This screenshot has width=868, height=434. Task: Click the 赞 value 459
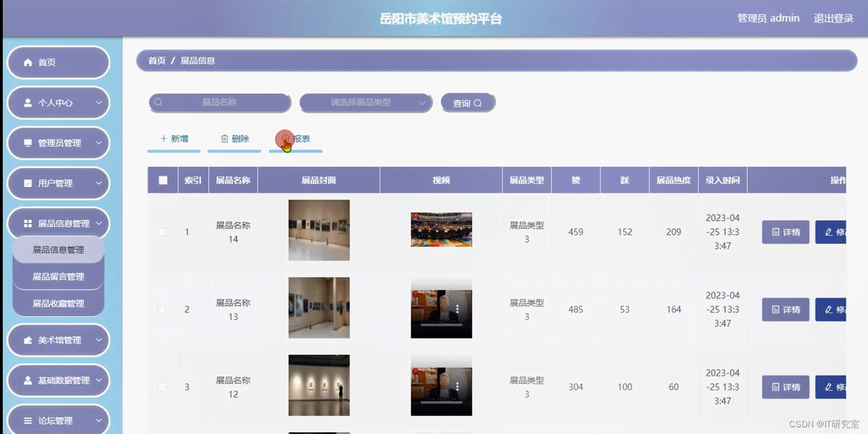[x=576, y=232]
